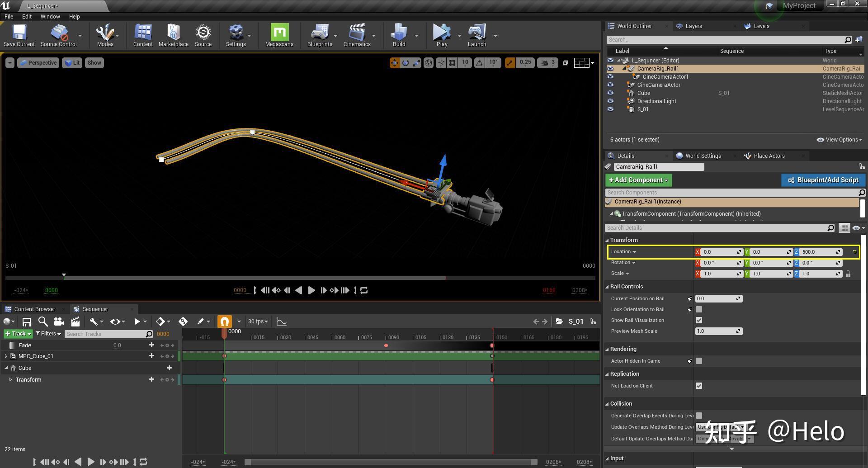868x468 pixels.
Task: Toggle snapping with the magnet icon in Sequencer
Action: point(225,321)
